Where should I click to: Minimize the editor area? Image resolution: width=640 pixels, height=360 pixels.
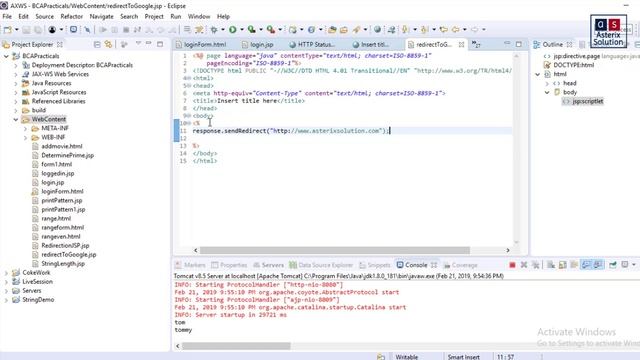pos(507,43)
